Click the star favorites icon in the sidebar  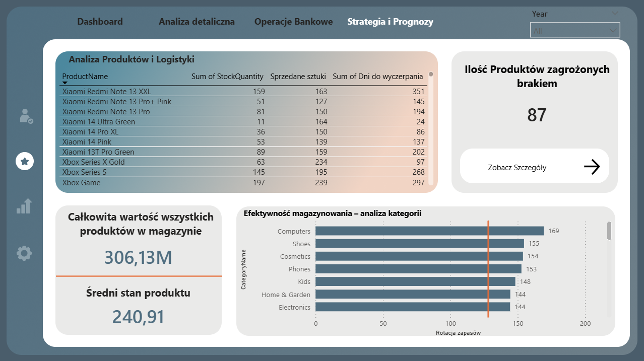point(24,161)
